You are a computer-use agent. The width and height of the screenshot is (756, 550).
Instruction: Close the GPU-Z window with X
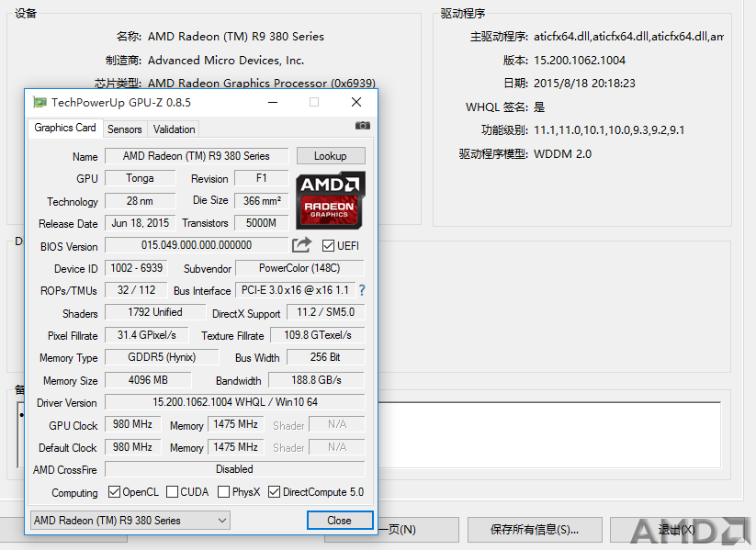pyautogui.click(x=356, y=102)
